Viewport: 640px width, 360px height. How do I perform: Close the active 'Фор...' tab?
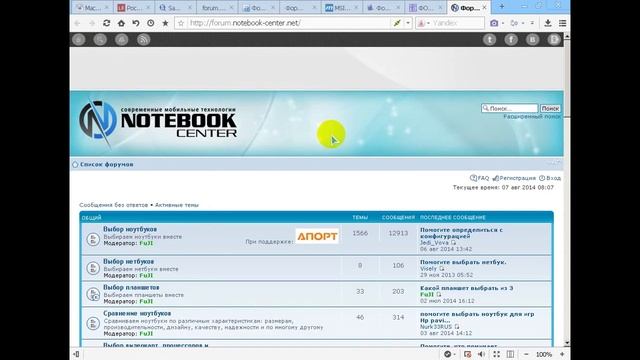[484, 7]
